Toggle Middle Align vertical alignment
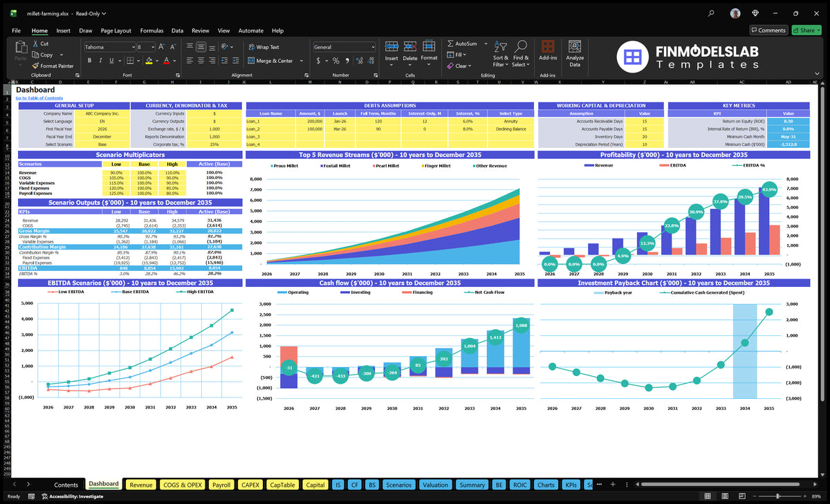Image resolution: width=830 pixels, height=504 pixels. pyautogui.click(x=201, y=47)
